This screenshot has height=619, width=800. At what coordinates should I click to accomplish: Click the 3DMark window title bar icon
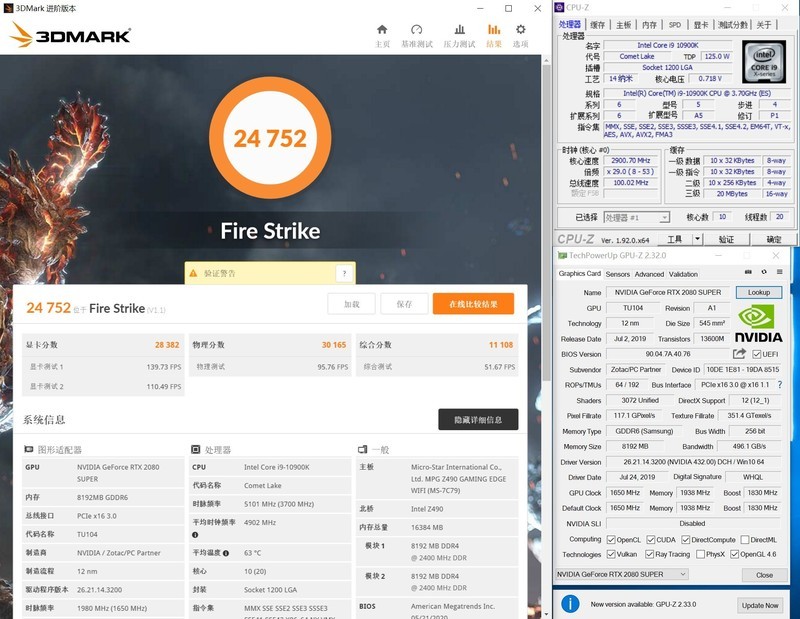8,8
